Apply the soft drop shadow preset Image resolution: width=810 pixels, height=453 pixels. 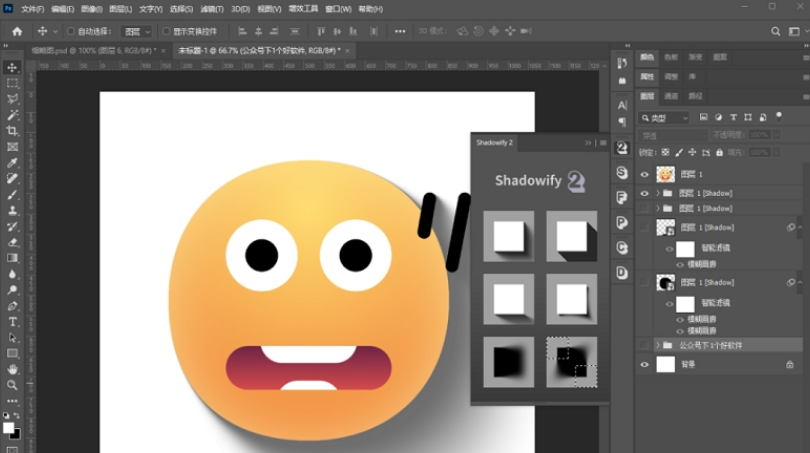(509, 236)
